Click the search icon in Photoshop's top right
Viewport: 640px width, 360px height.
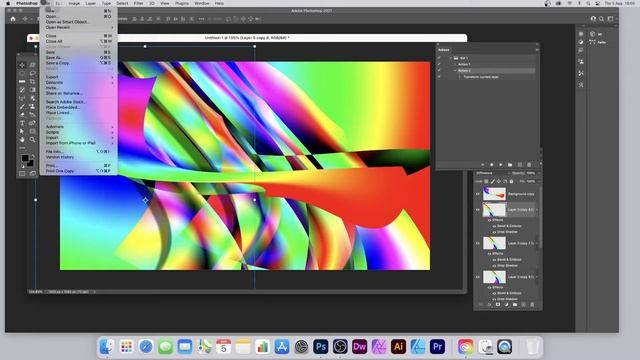click(x=601, y=19)
